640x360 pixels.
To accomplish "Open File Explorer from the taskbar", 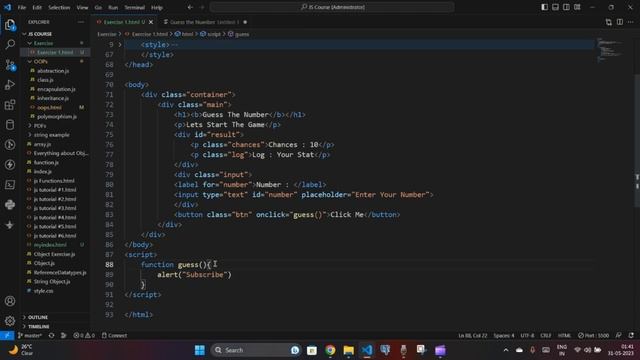I will point(349,350).
